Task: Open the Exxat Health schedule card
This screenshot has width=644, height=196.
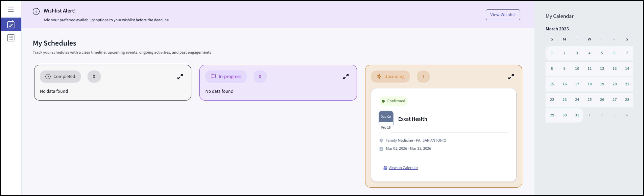Action: [412, 119]
